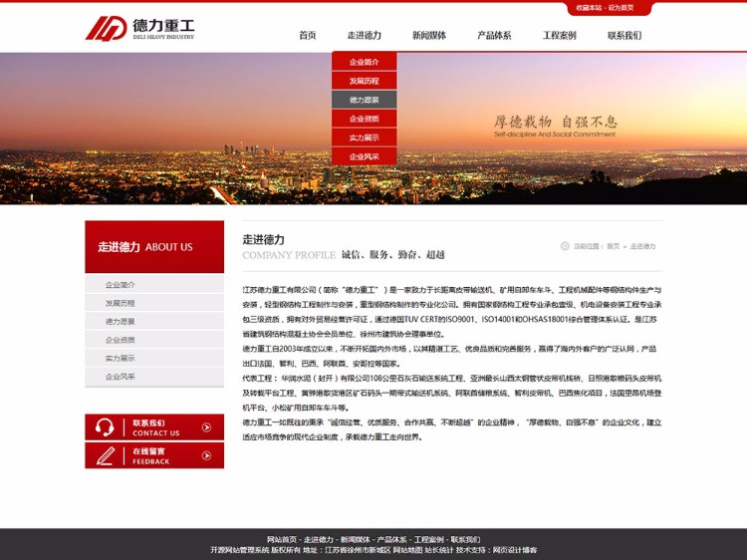Click 走进德力 in the footer links
The width and height of the screenshot is (747, 560).
319,539
